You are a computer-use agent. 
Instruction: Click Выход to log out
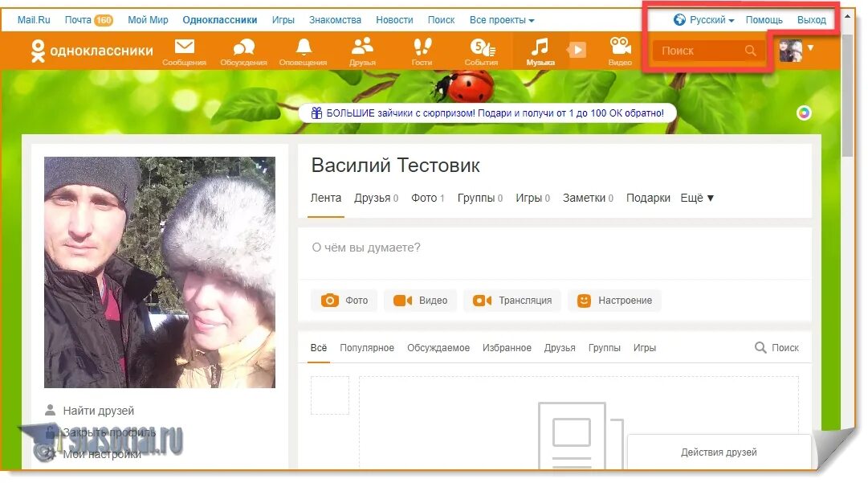pos(812,20)
